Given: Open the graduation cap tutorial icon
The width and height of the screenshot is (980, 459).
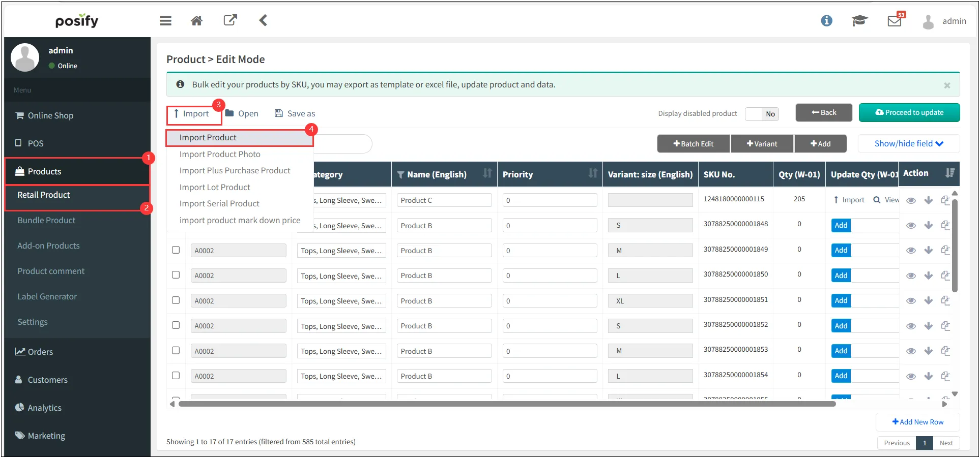Looking at the screenshot, I should (859, 21).
